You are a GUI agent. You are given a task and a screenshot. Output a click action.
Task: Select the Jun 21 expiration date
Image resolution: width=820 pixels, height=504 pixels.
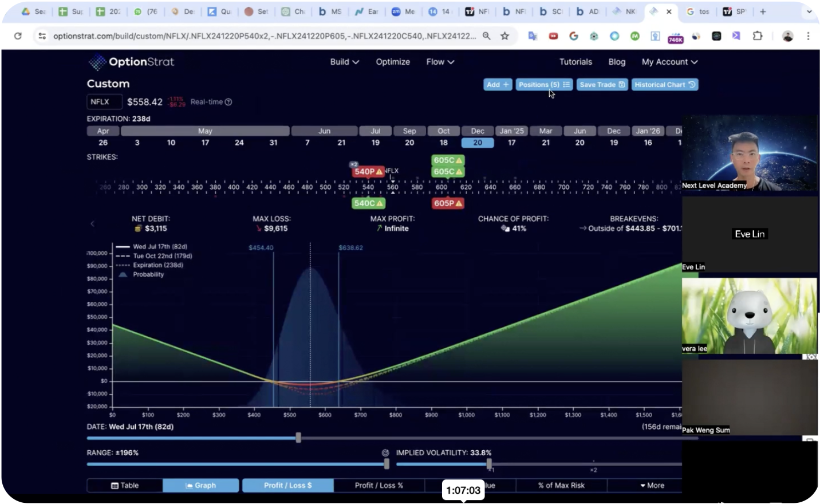coord(341,143)
